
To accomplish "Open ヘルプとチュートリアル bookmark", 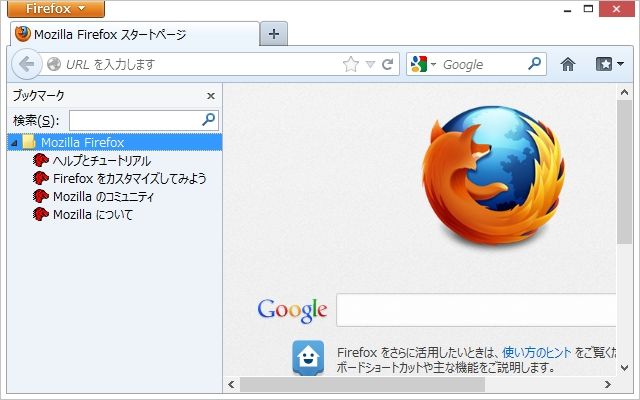I will [102, 160].
